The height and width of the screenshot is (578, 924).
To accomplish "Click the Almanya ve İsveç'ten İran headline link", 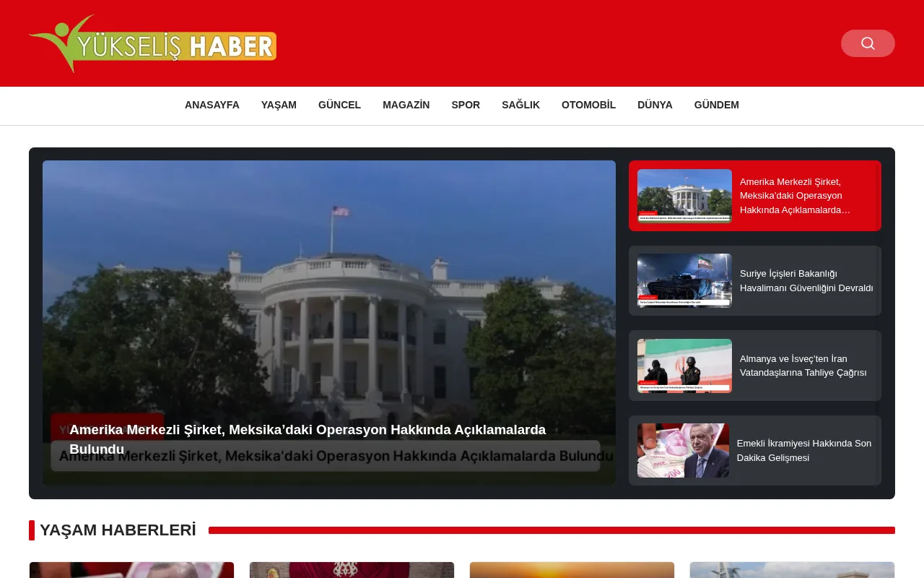I will tap(803, 366).
